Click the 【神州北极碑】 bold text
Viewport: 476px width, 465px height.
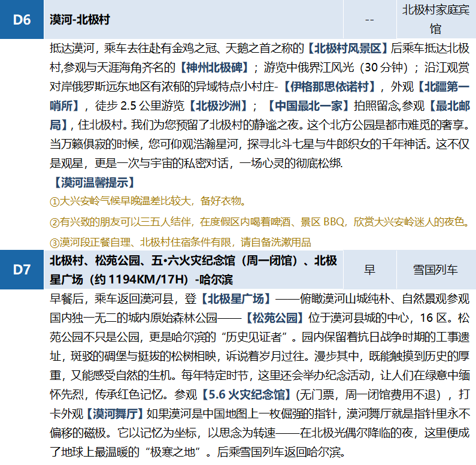tap(211, 67)
